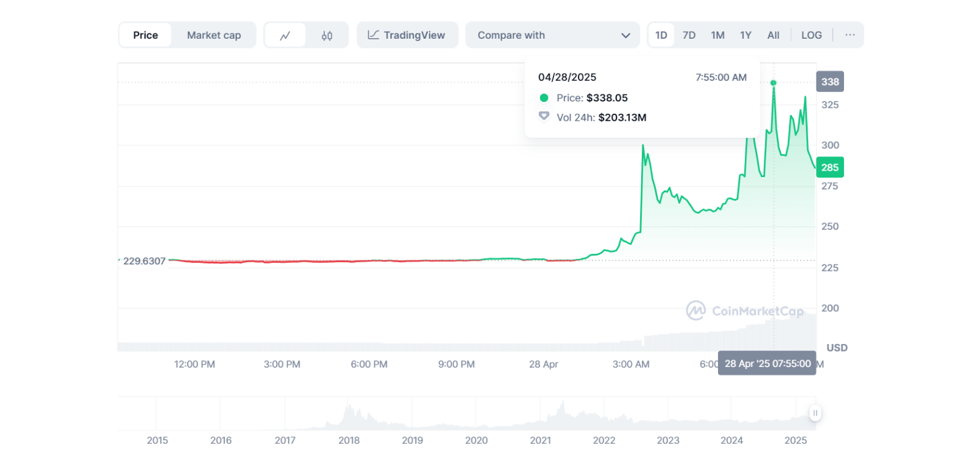Click the 2016 year on overview timeline
This screenshot has height=469, width=980.
(221, 440)
